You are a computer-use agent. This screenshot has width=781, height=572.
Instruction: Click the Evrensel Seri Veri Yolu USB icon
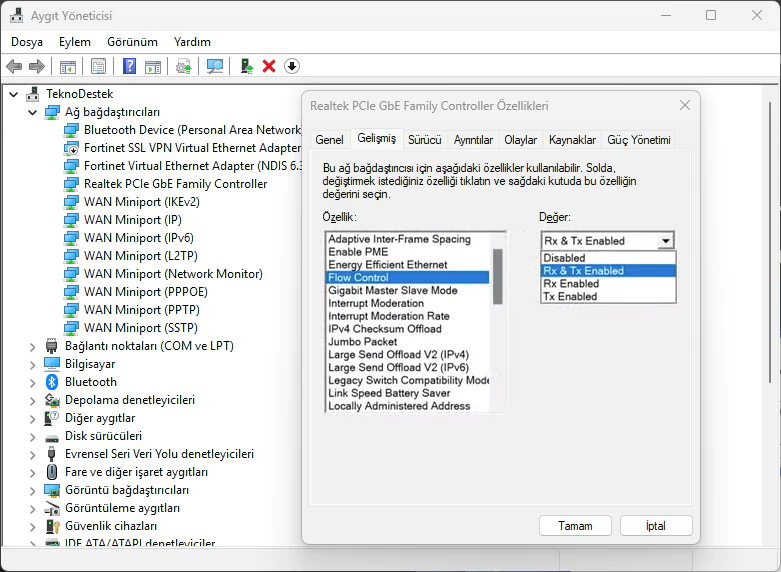pyautogui.click(x=51, y=454)
